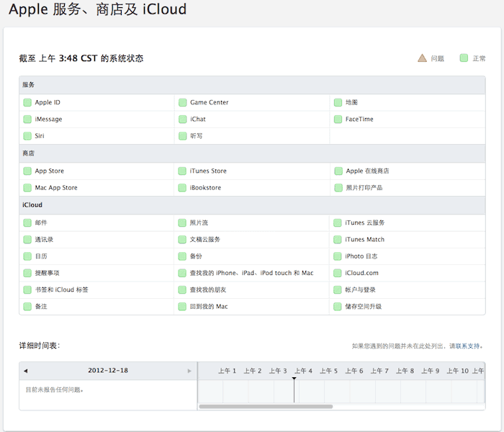Go to previous day with left arrow
504x432 pixels.
[26, 371]
